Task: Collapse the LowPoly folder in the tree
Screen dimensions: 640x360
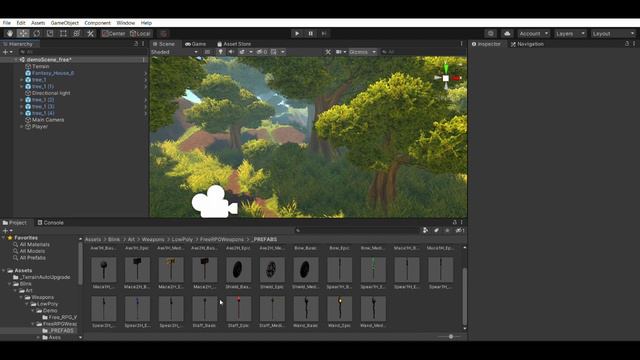Action: point(27,304)
